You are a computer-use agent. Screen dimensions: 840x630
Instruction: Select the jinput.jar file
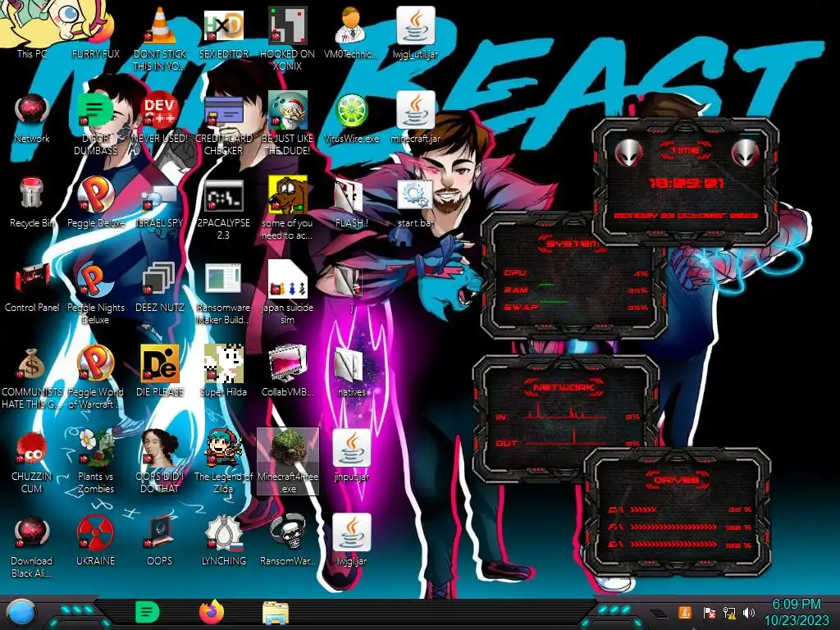pos(351,455)
